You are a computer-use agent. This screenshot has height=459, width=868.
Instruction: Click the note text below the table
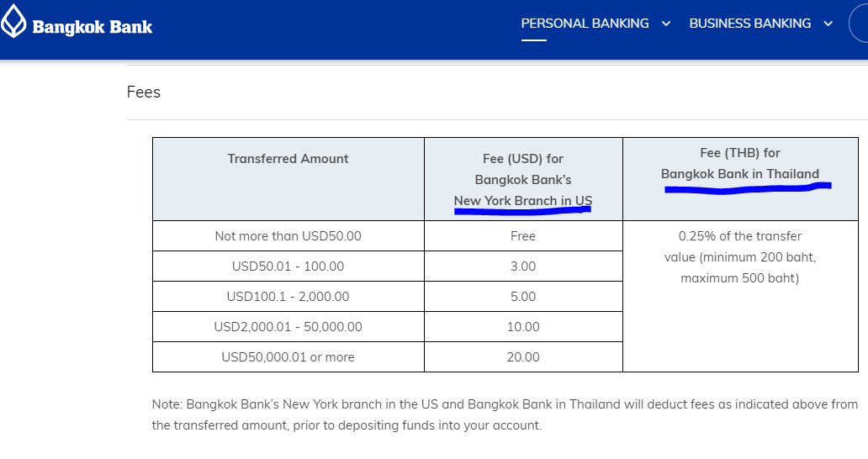pos(505,414)
